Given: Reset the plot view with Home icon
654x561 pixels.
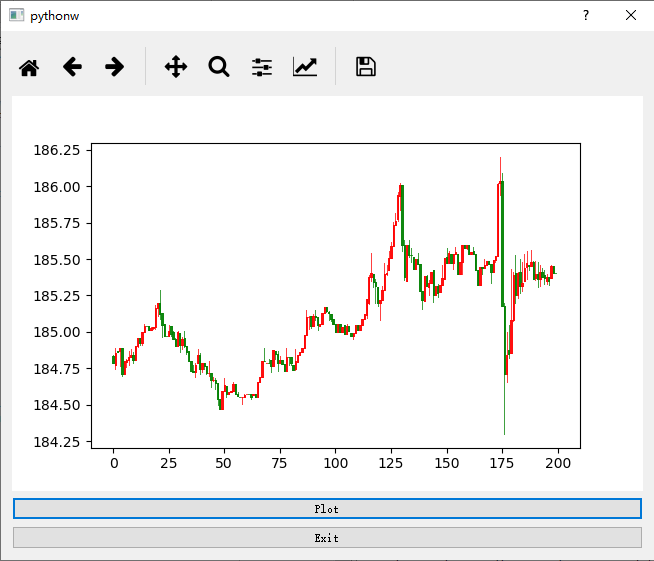Looking at the screenshot, I should click(29, 67).
